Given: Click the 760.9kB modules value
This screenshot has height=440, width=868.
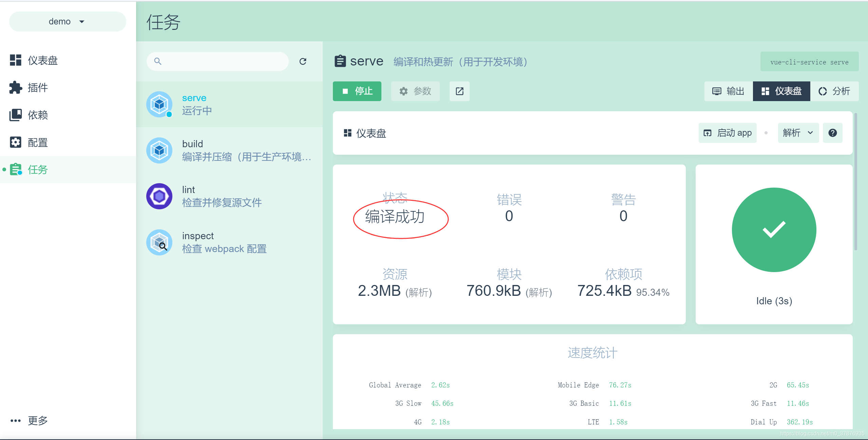Looking at the screenshot, I should [494, 291].
